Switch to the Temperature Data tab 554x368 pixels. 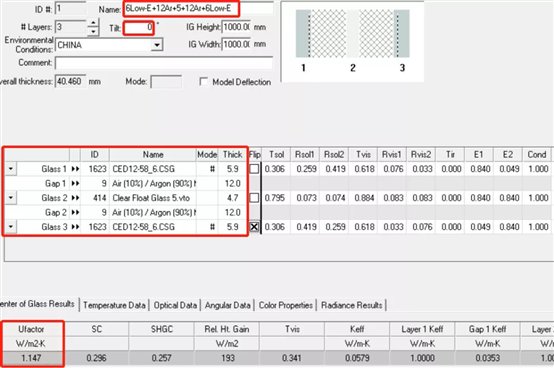click(114, 305)
